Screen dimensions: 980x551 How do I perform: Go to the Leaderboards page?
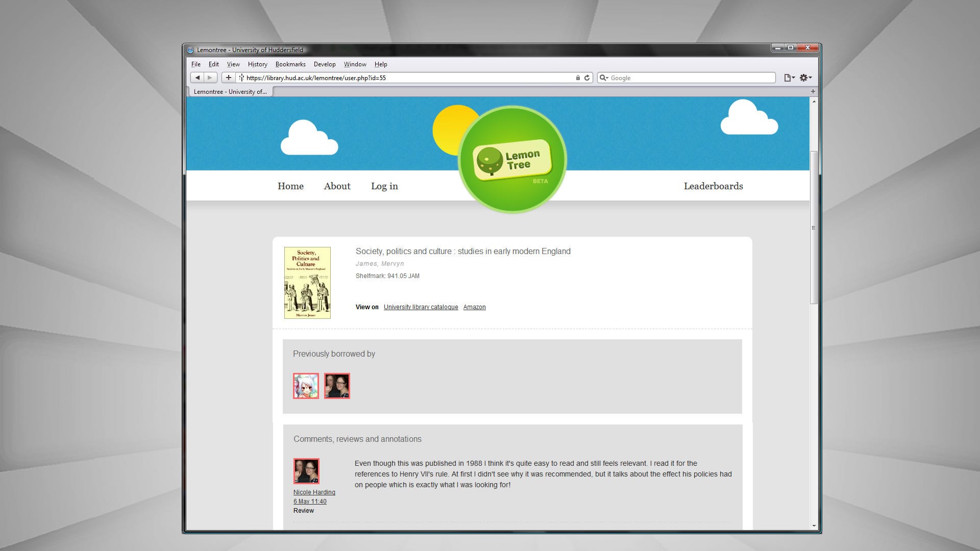coord(713,186)
